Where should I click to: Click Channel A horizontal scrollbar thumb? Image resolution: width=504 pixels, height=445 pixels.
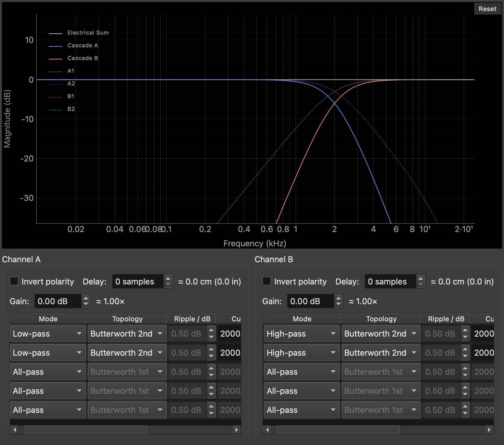(86, 430)
